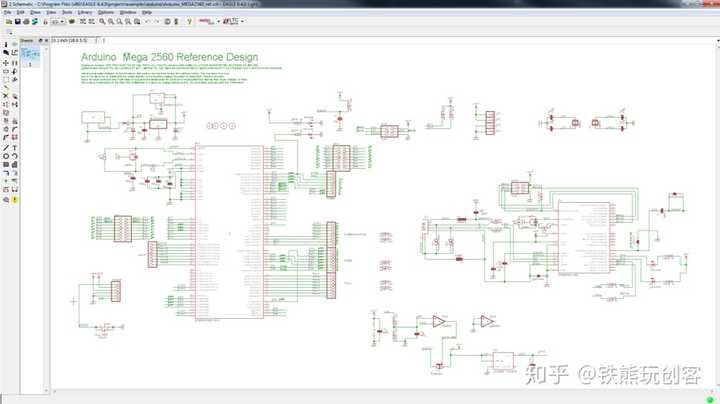
Task: Click the green status indicator at bottom right
Action: click(711, 400)
